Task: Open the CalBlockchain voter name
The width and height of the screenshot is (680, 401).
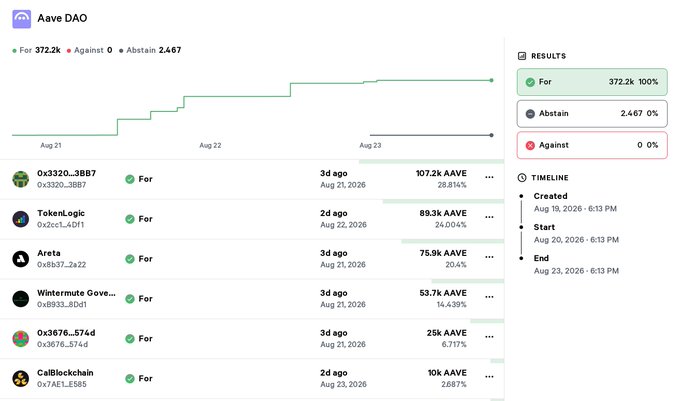Action: [x=65, y=373]
